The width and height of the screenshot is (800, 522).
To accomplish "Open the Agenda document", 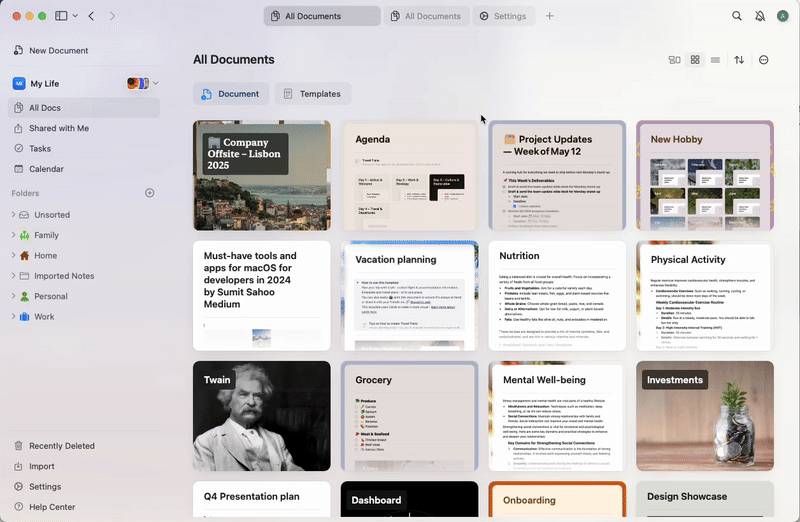I will click(x=409, y=176).
